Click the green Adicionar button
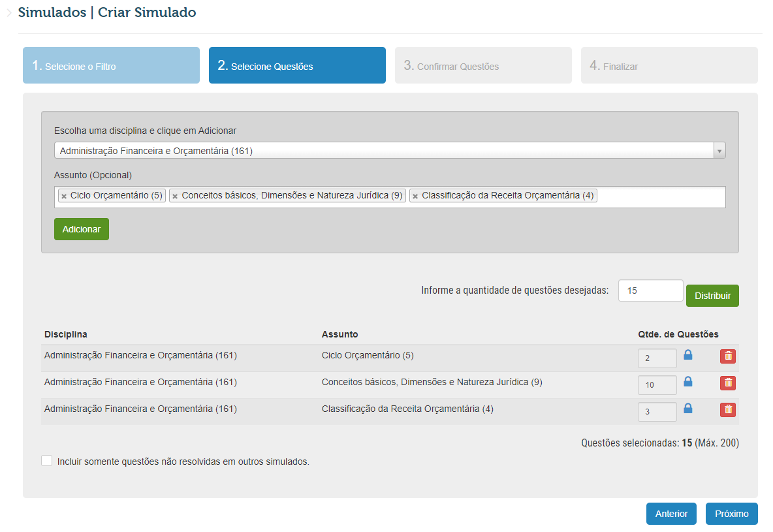The height and width of the screenshot is (532, 773). [x=81, y=229]
